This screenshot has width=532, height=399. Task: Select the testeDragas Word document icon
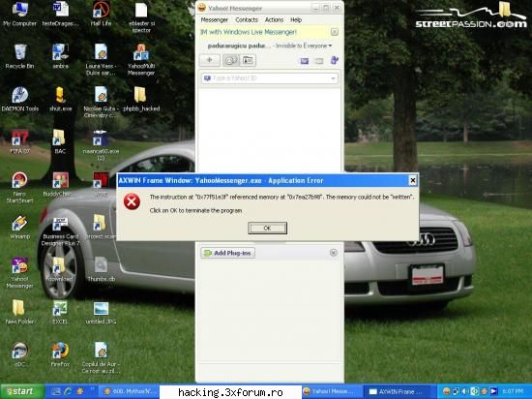[x=60, y=15]
